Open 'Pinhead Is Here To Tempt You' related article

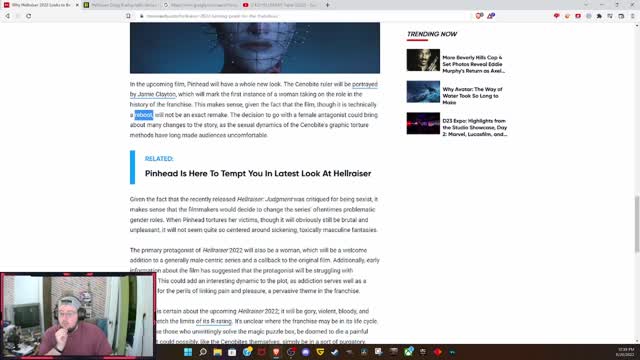258,173
